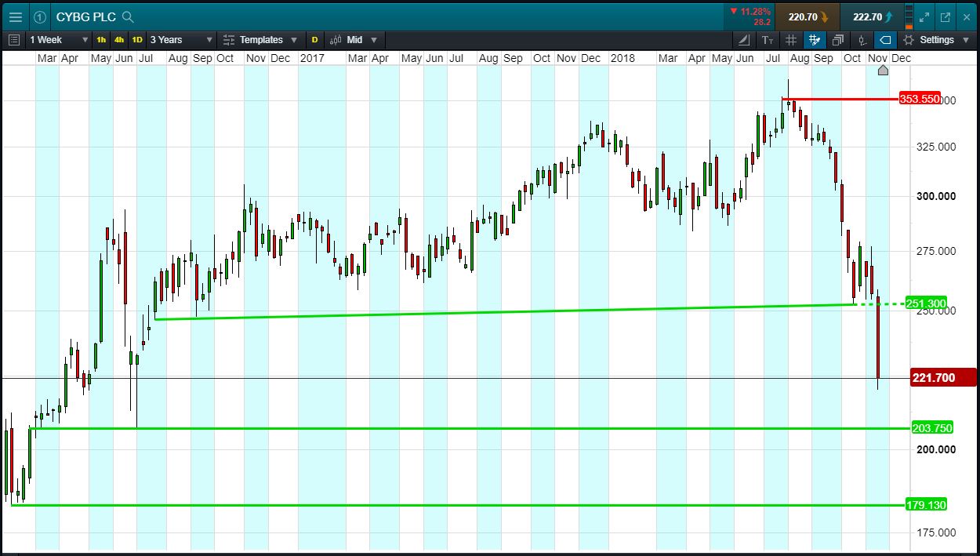Select the text annotation tool
Image resolution: width=980 pixels, height=556 pixels.
pos(768,40)
